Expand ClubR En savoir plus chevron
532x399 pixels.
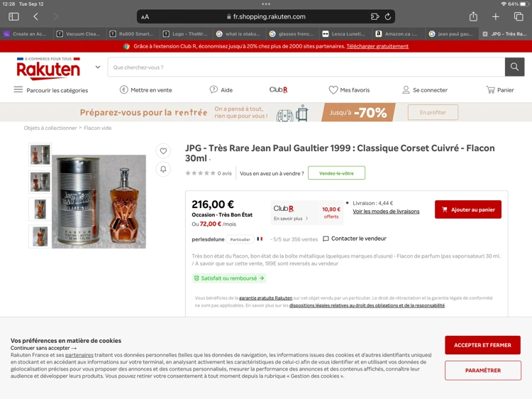click(x=306, y=219)
